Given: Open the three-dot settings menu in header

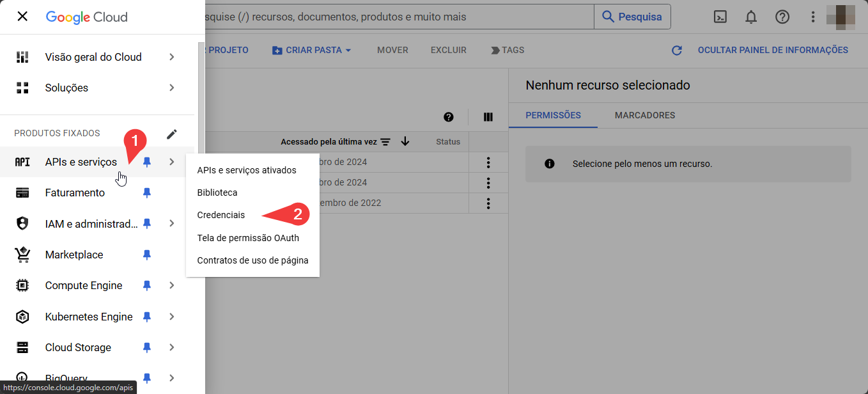Looking at the screenshot, I should point(813,17).
